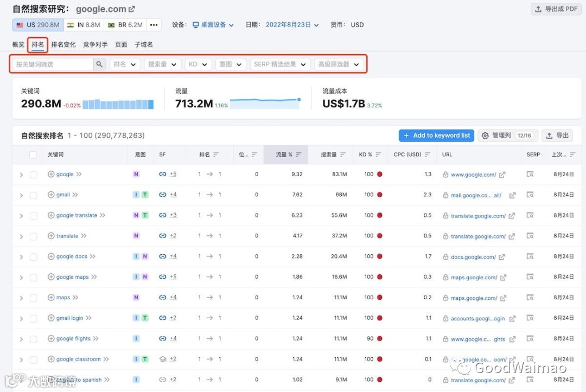
Task: Open 管理列 12/16 column manager
Action: [507, 136]
